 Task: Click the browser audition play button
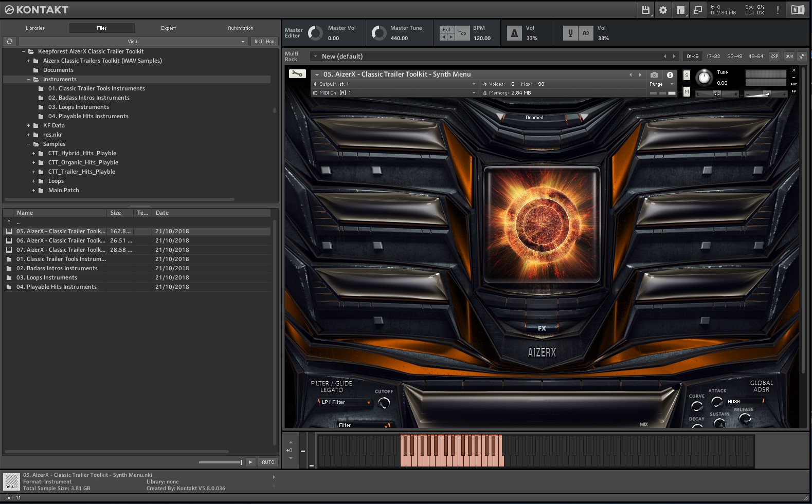(x=250, y=462)
